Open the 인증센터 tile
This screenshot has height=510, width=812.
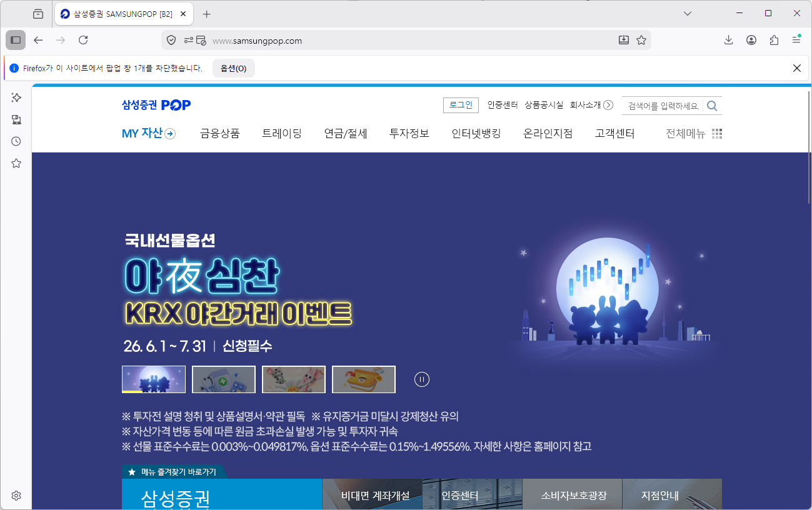click(x=473, y=495)
